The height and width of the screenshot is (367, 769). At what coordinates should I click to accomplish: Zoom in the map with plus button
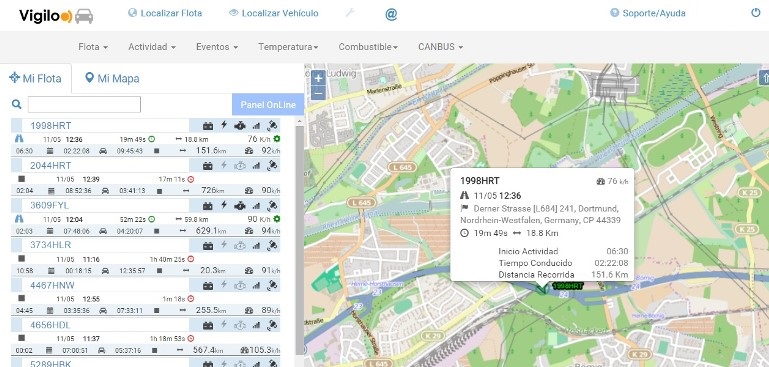[318, 78]
